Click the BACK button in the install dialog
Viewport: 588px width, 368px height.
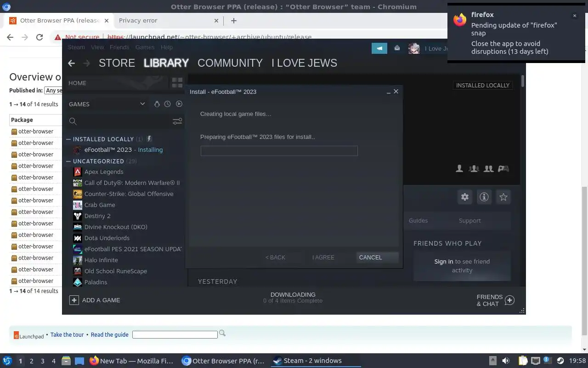pos(275,257)
